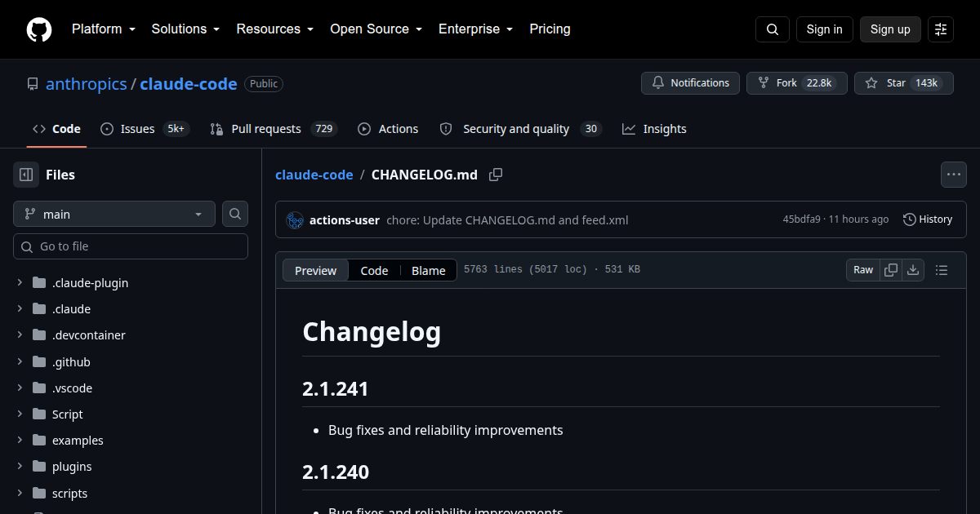The width and height of the screenshot is (980, 514).
Task: Select the .vscode folder name
Action: (x=72, y=388)
